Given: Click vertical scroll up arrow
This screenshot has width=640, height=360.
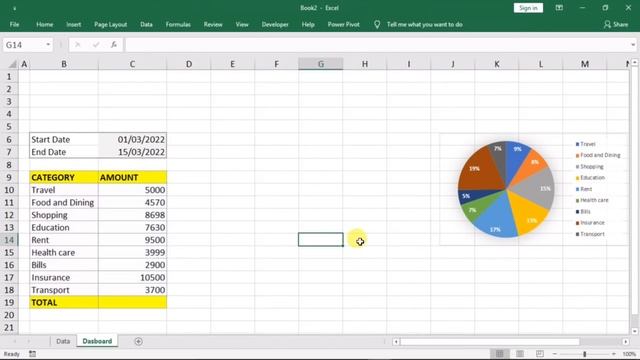Looking at the screenshot, I should [635, 62].
